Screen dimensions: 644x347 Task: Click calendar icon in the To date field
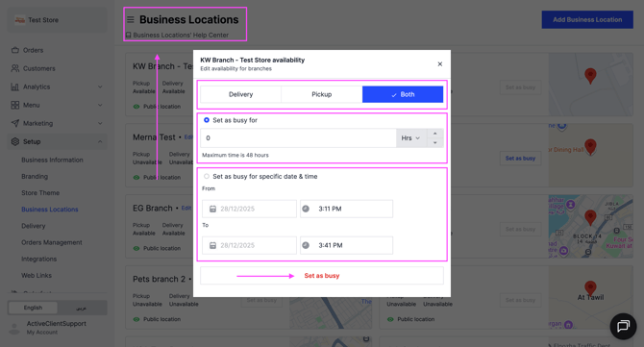(212, 245)
